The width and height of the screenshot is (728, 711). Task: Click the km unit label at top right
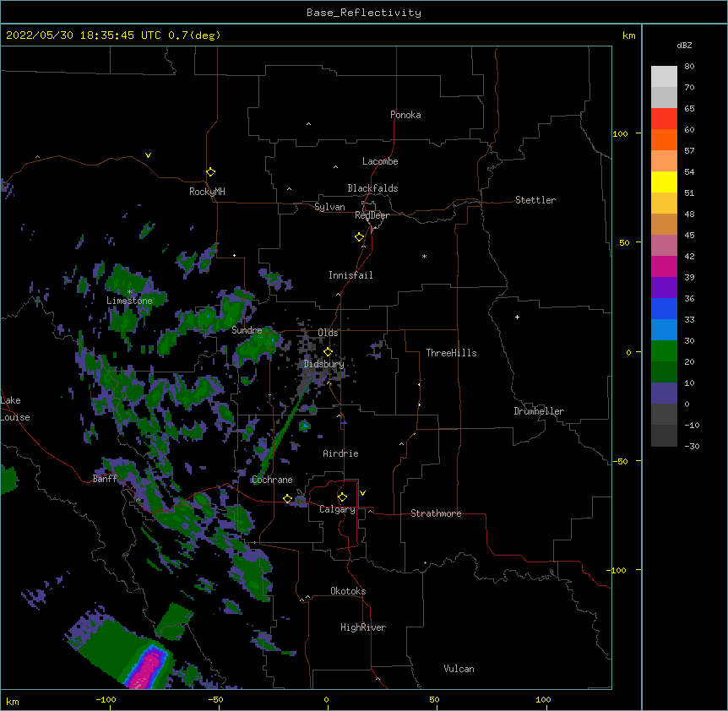tap(628, 35)
